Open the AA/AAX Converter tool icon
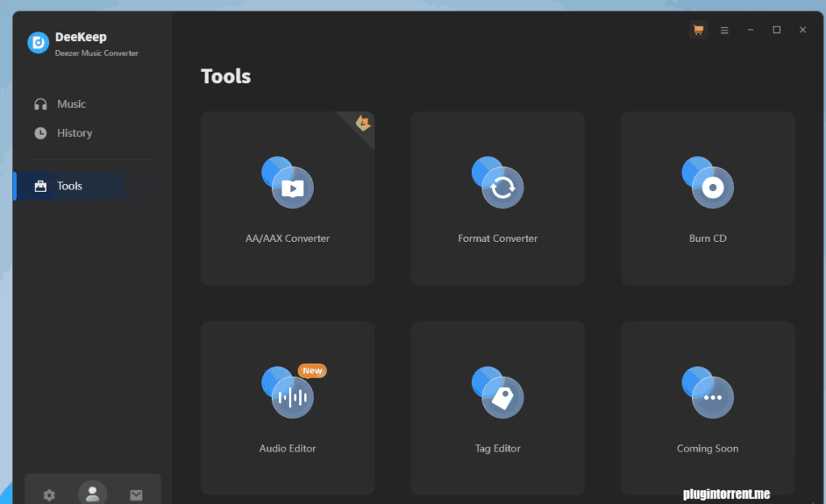This screenshot has width=826, height=504. click(x=288, y=182)
